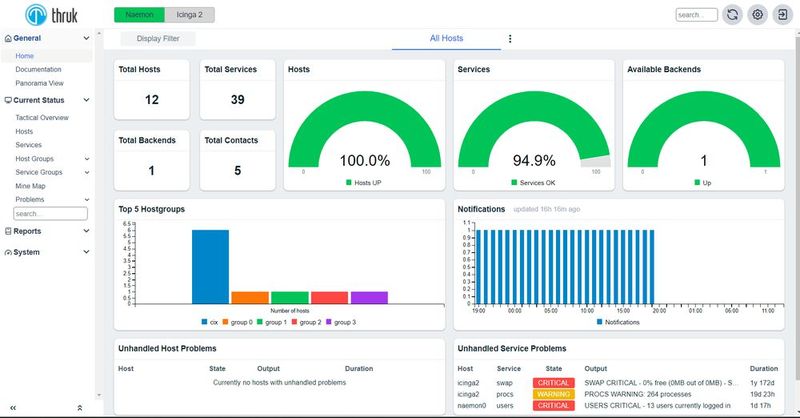Viewport: 800px width, 418px height.
Task: Open the Panorama View link
Action: 40,83
